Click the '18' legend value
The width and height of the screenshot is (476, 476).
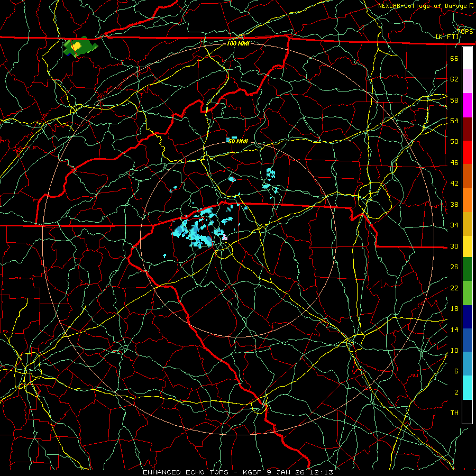454,309
